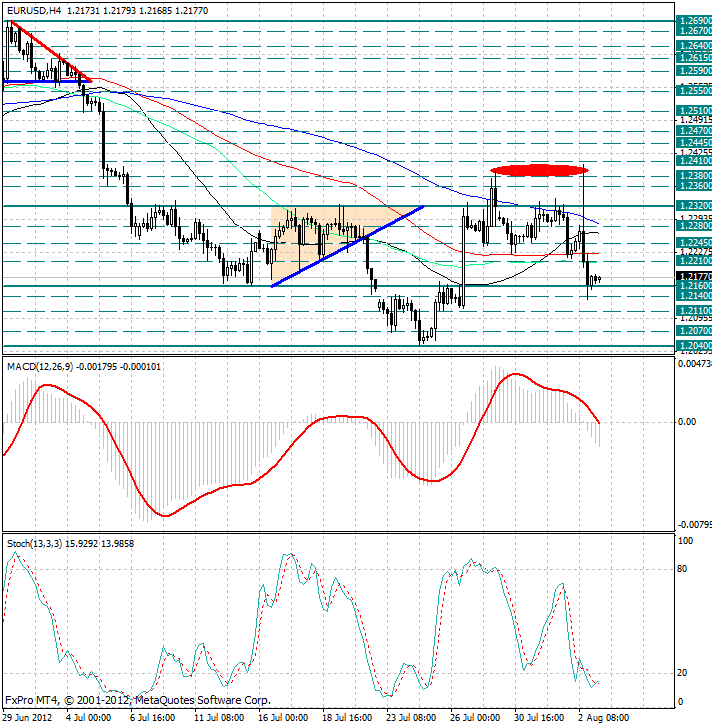Click the 1.2640 price level label

point(694,46)
